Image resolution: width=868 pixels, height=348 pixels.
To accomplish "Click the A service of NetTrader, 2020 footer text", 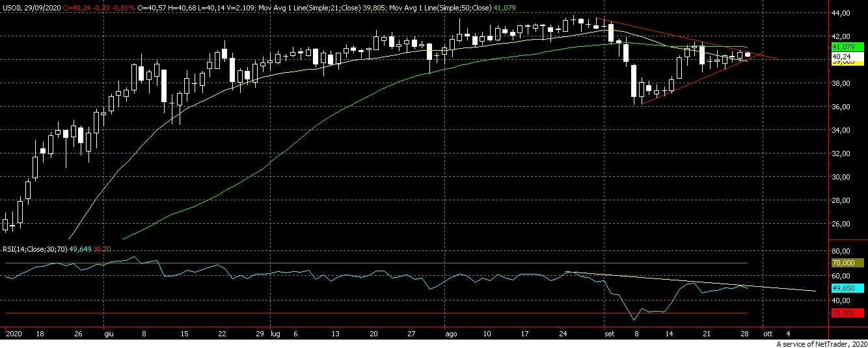I will [822, 343].
